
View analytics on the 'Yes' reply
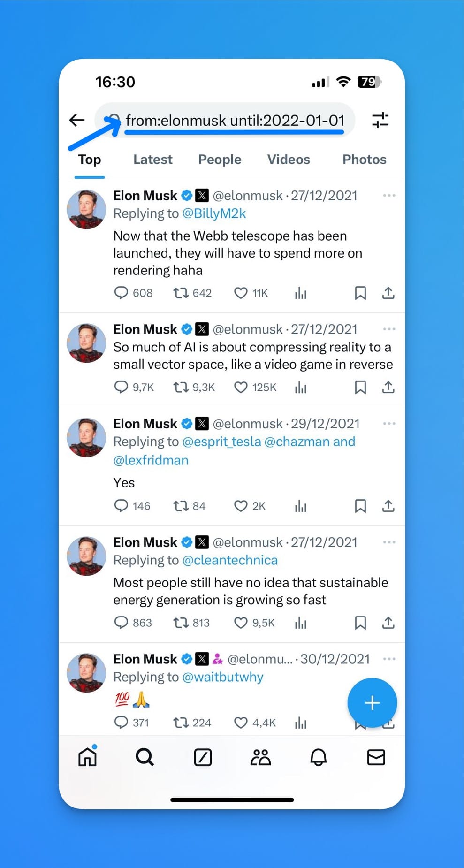[x=301, y=506]
